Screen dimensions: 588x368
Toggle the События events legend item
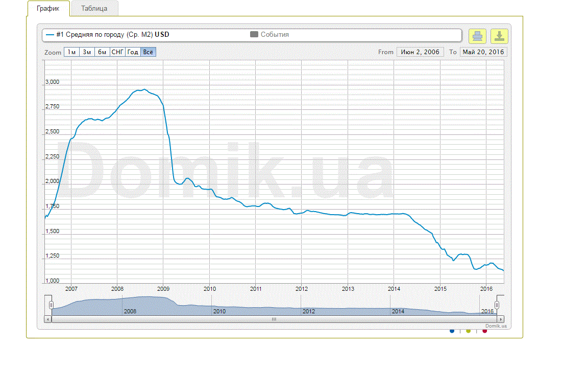coord(269,35)
